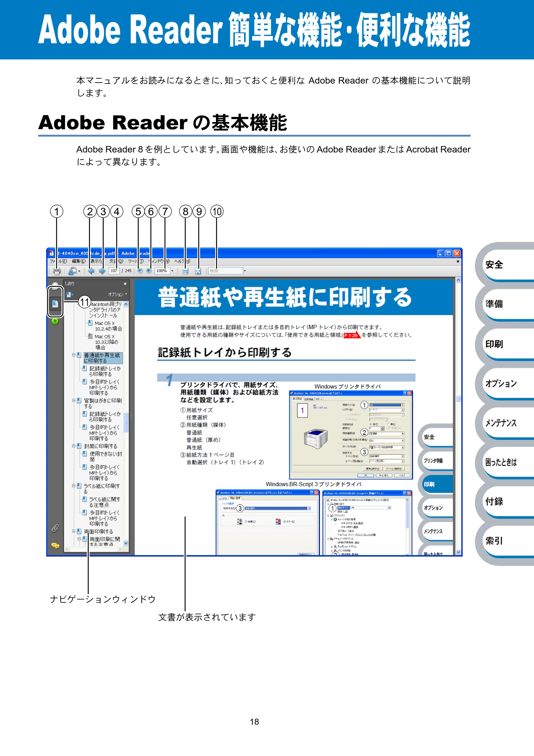Click the document view vertical scrollbar thumb
534x756 pixels.
458,399
